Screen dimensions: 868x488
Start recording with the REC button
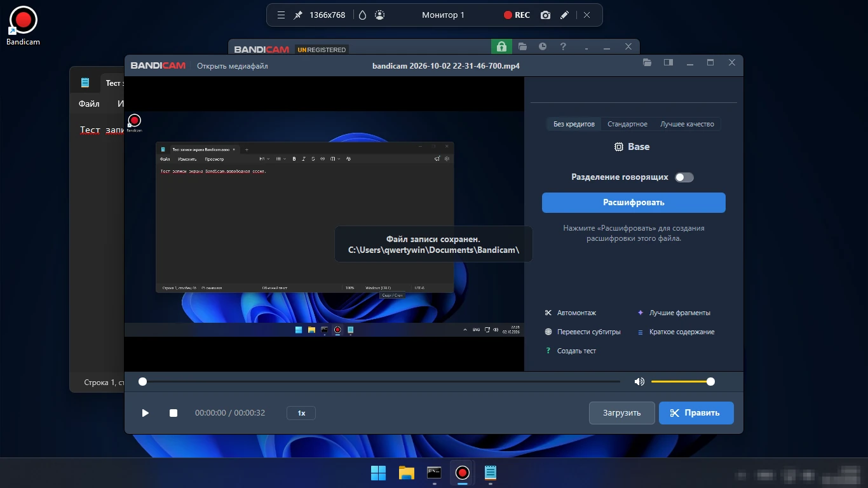[x=517, y=15]
